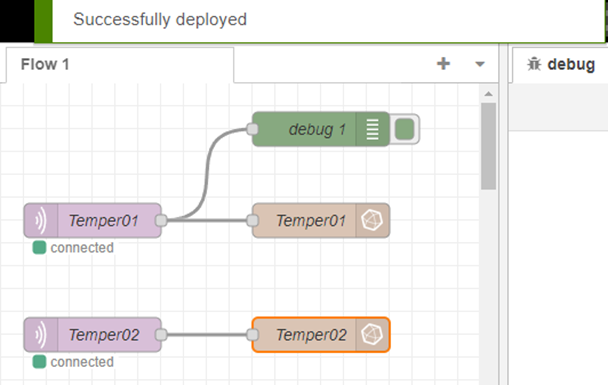The height and width of the screenshot is (385, 608).
Task: Toggle the debug 1 node output button
Action: pos(404,129)
